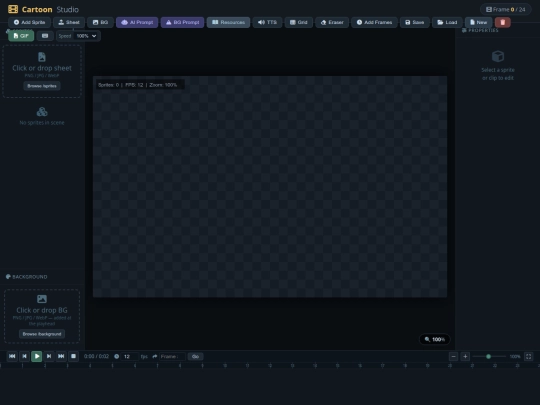Click the fps clock icon
Image resolution: width=540 pixels, height=405 pixels.
coord(116,356)
